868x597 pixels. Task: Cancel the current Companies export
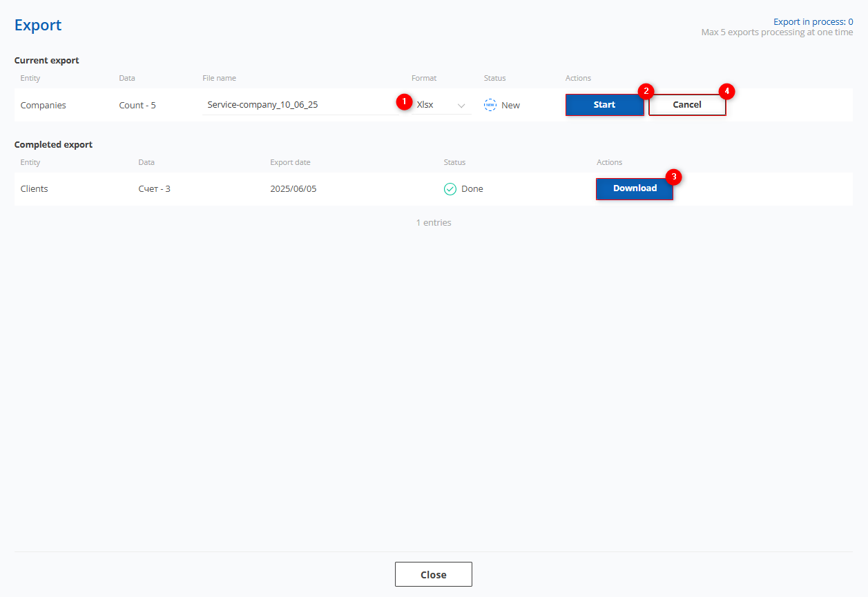(x=687, y=105)
